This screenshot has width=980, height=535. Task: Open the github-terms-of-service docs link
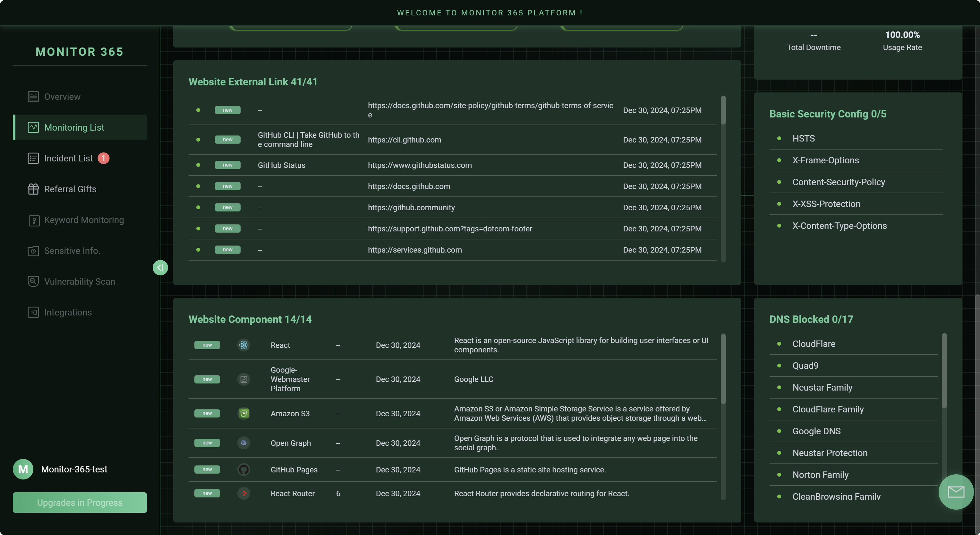490,110
